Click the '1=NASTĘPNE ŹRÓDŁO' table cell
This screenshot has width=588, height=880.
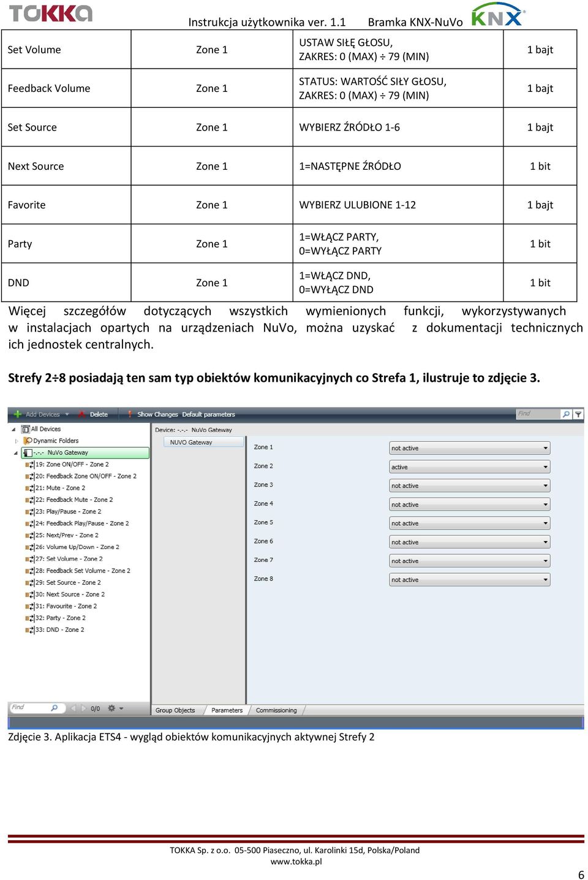398,166
